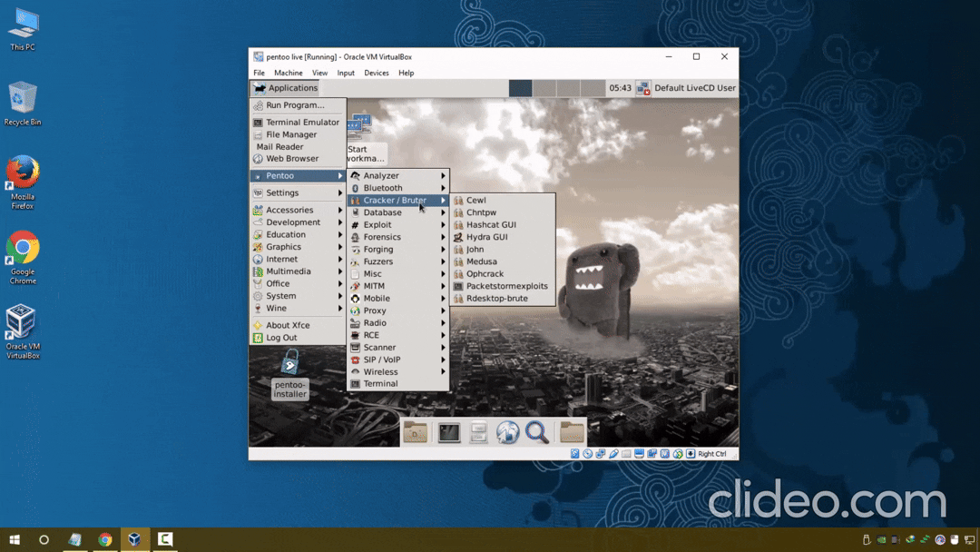This screenshot has width=980, height=552.
Task: Launch Ophcrack from the submenu
Action: [x=485, y=273]
